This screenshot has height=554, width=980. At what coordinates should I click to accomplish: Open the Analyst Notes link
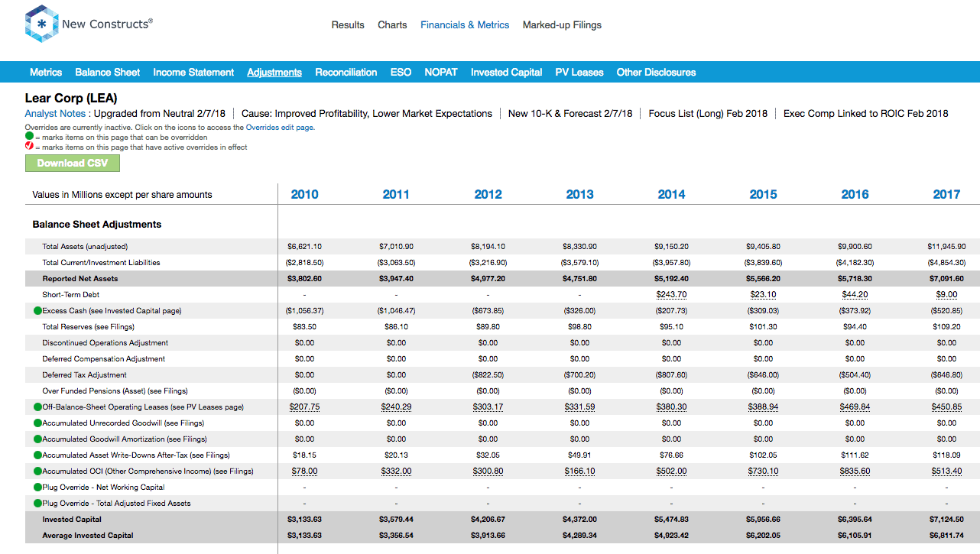point(55,114)
